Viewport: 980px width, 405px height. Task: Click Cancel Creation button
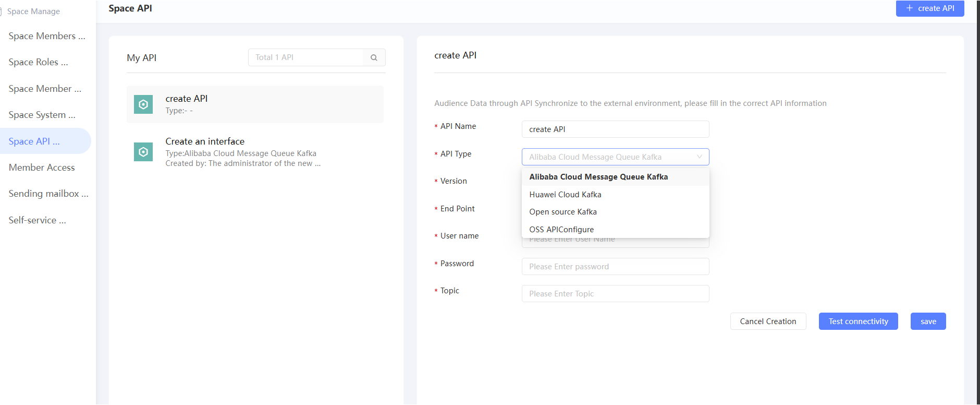pyautogui.click(x=768, y=321)
